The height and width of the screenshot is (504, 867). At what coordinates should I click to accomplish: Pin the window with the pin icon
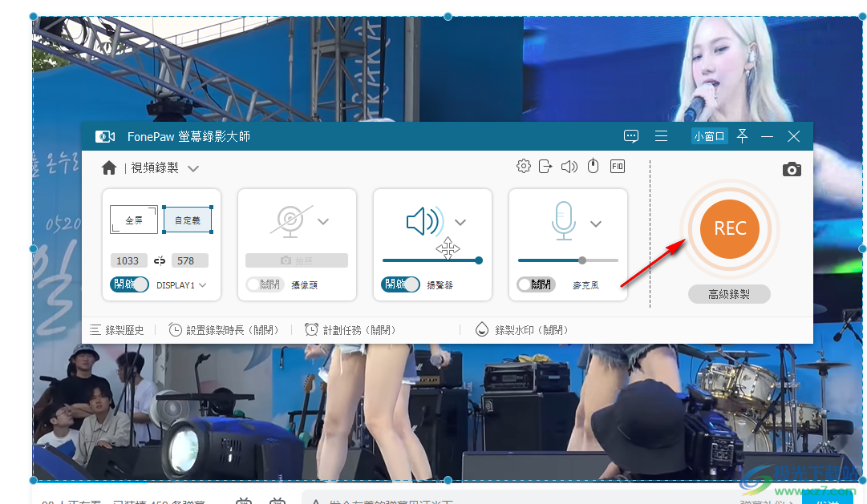[743, 136]
